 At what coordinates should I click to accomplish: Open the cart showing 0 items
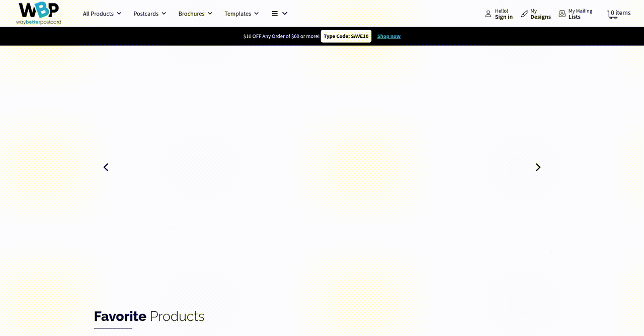620,13
